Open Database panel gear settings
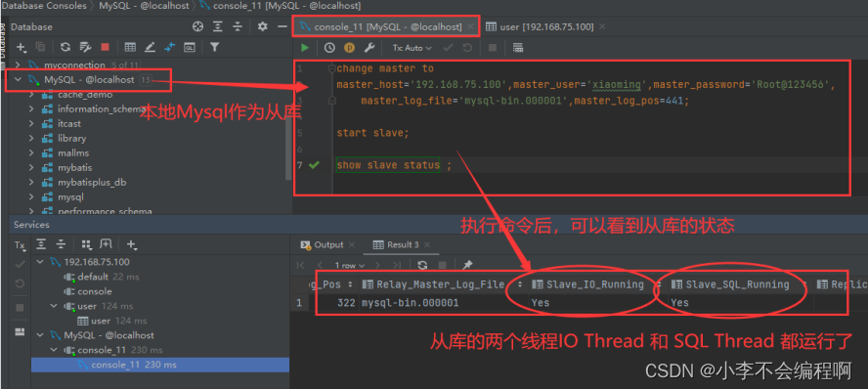This screenshot has height=390, width=868. (262, 26)
